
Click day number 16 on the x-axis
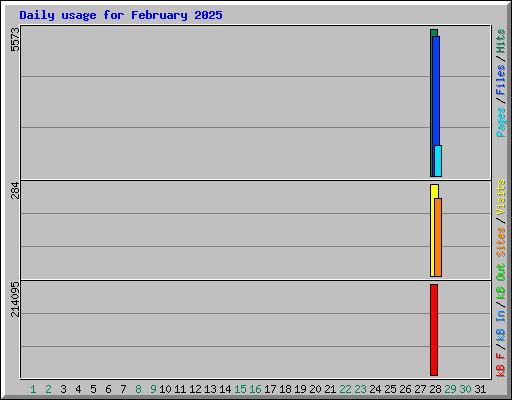click(x=255, y=389)
